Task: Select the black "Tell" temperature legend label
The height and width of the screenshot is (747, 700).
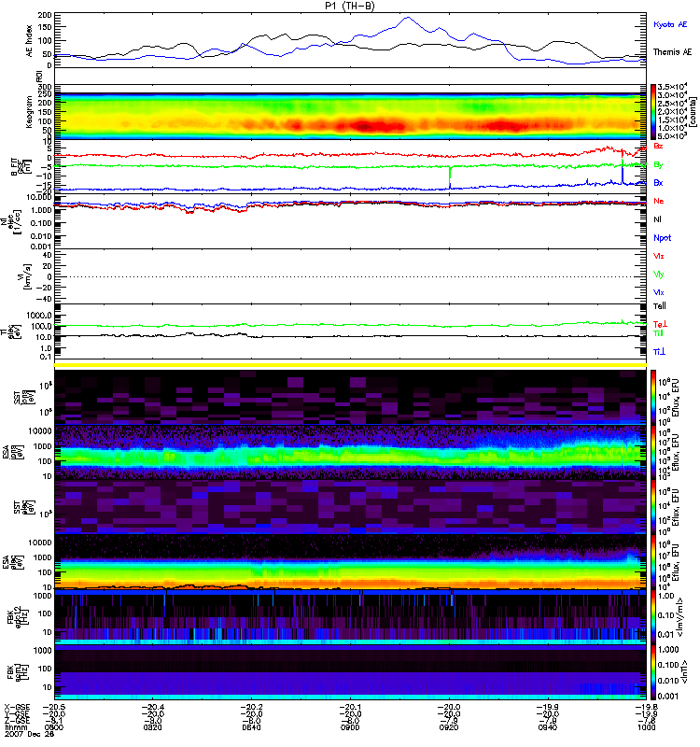Action: point(660,306)
